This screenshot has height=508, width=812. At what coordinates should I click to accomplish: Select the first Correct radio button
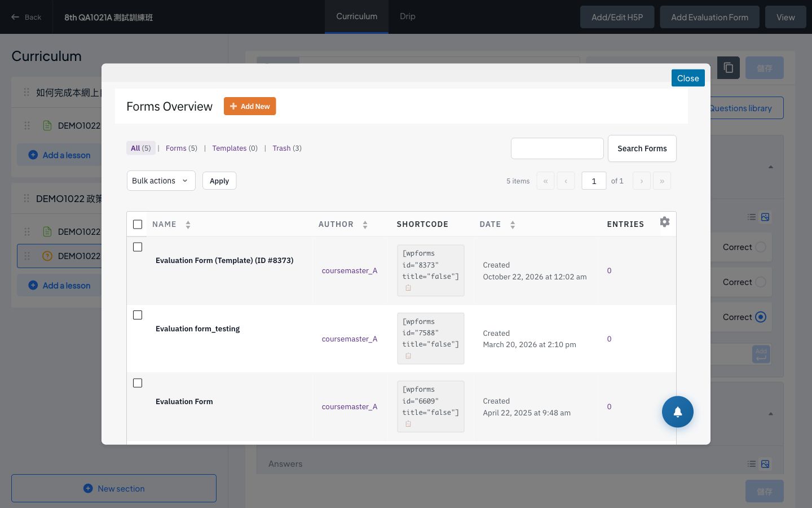[x=761, y=247]
